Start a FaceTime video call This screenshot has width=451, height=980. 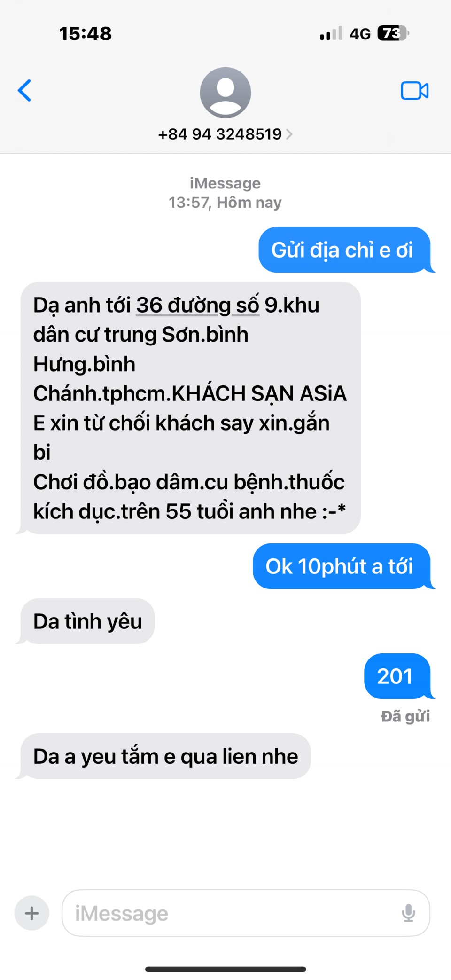tap(414, 91)
